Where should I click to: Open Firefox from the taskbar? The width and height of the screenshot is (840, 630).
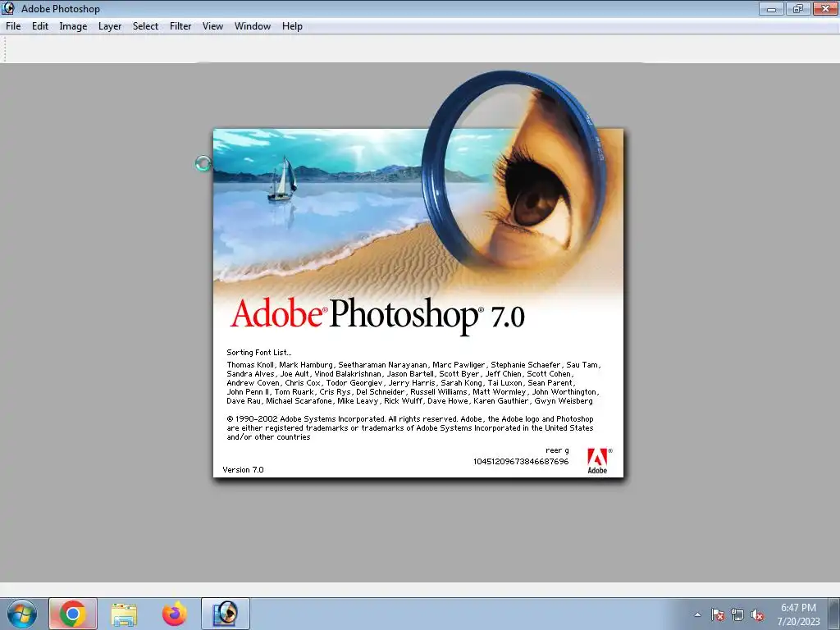tap(175, 614)
